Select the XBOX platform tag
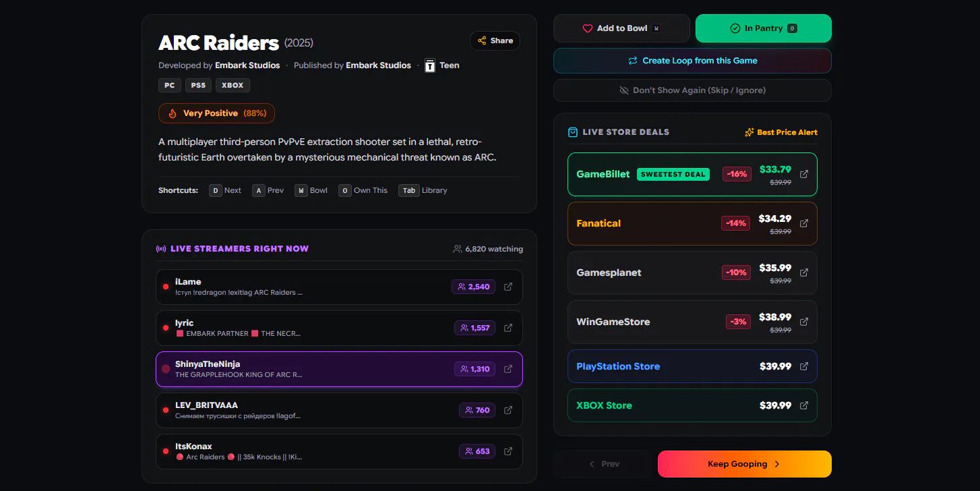 [233, 86]
